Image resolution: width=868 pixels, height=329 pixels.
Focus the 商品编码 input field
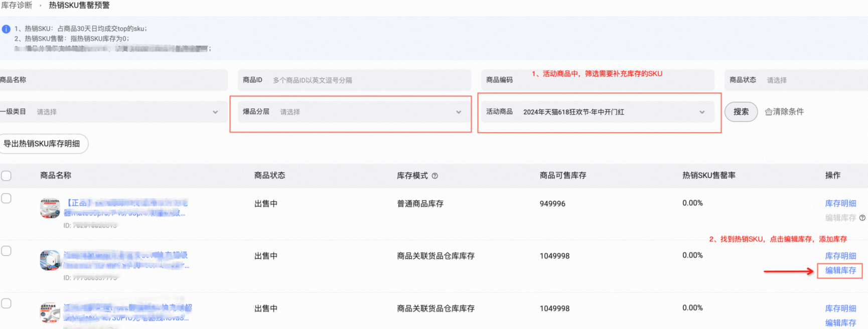(x=597, y=80)
